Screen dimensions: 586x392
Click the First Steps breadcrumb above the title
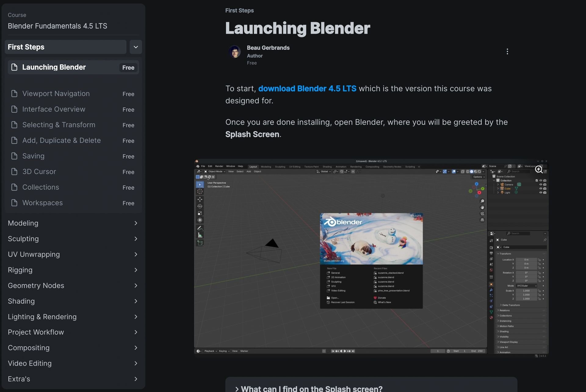(239, 11)
